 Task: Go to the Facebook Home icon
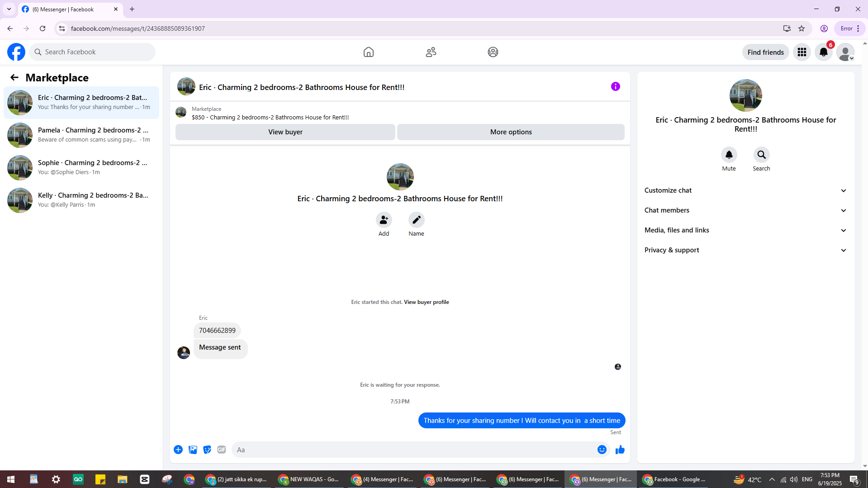(369, 52)
